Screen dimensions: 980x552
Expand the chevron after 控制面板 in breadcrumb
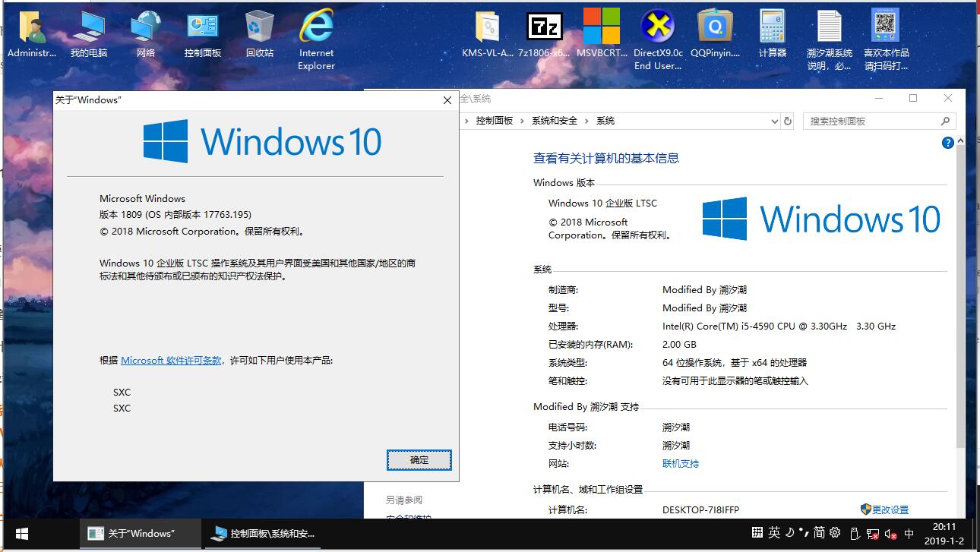point(523,121)
